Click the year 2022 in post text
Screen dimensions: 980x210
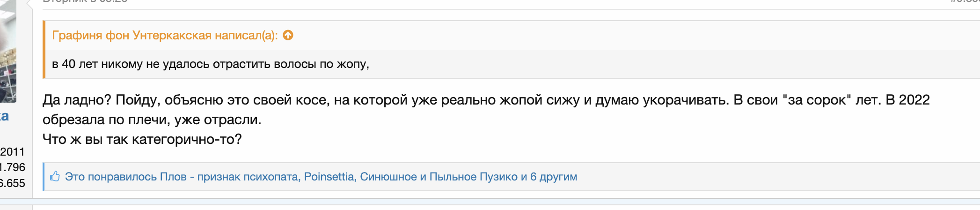(914, 100)
